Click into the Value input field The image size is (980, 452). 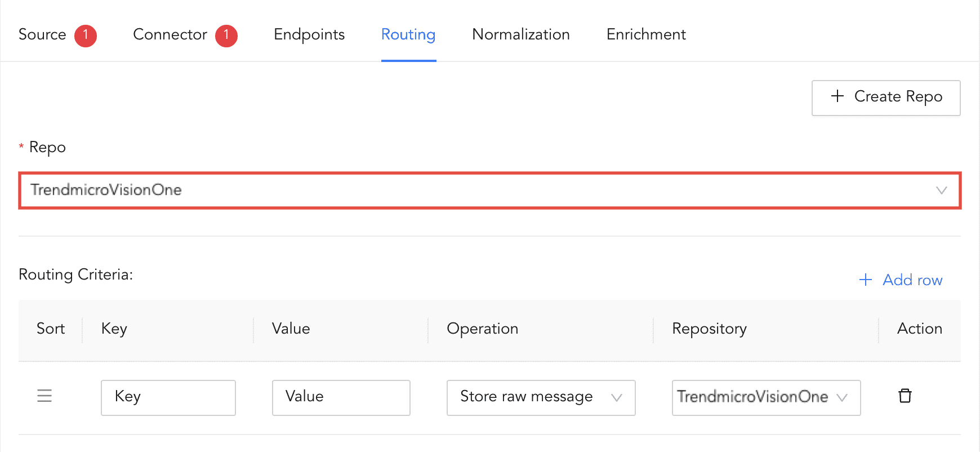[341, 397]
